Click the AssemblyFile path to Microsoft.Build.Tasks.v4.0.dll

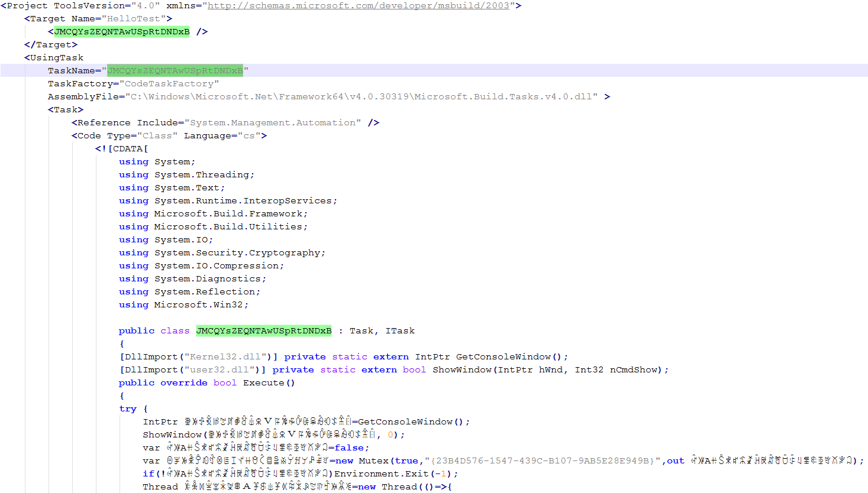pos(362,96)
